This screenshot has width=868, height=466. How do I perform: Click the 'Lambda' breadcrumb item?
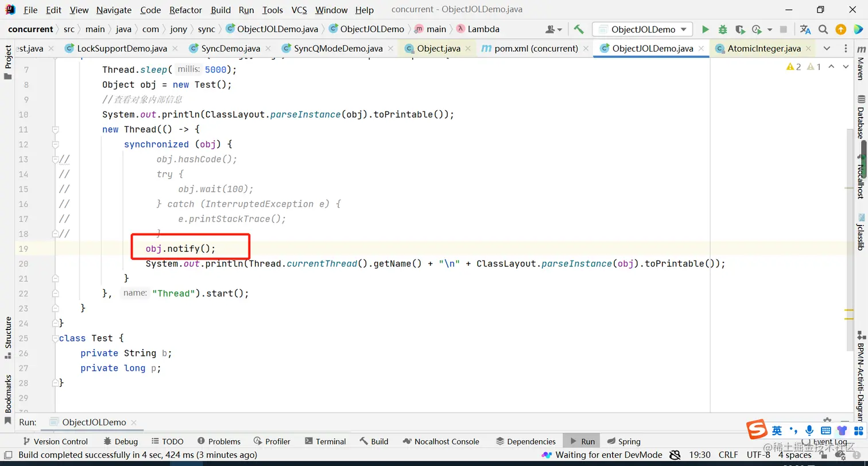[x=478, y=29]
